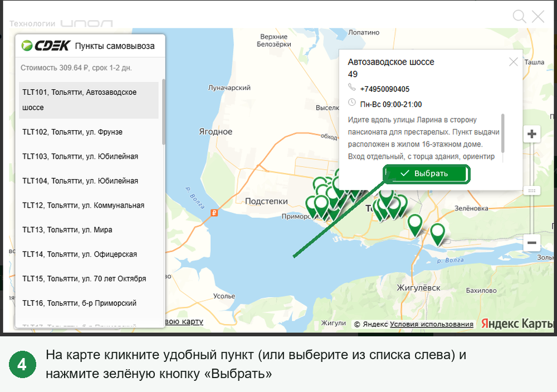Screen dimensions: 557x392
Task: Zoom in the map with plus button
Action: tap(532, 134)
